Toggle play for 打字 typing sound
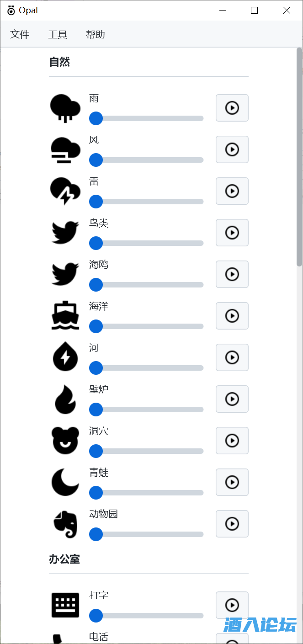 (232, 605)
